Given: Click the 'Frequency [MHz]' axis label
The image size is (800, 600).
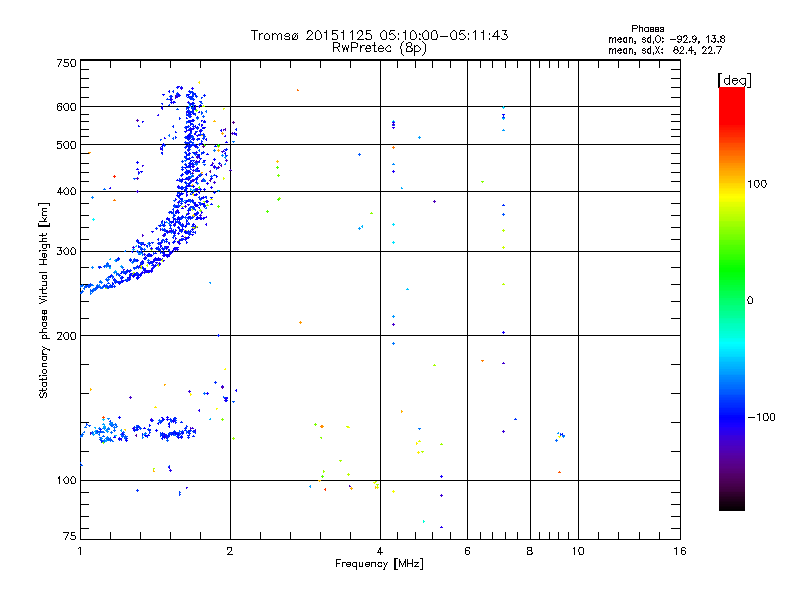Looking at the screenshot, I should (x=379, y=564).
